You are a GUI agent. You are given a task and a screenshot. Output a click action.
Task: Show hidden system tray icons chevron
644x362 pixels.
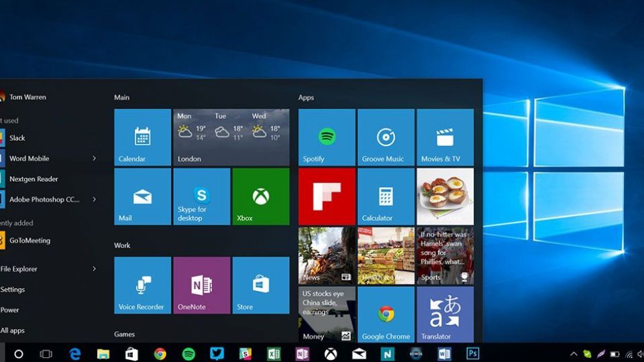(x=574, y=354)
